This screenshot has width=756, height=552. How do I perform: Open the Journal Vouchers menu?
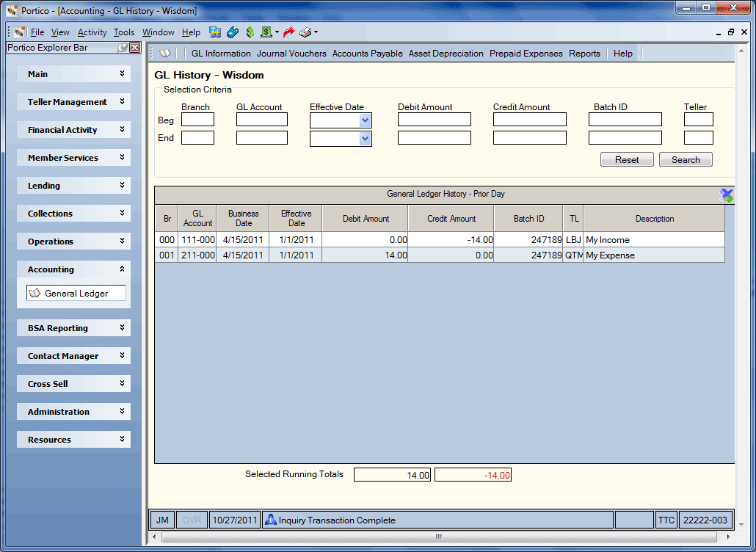click(291, 54)
